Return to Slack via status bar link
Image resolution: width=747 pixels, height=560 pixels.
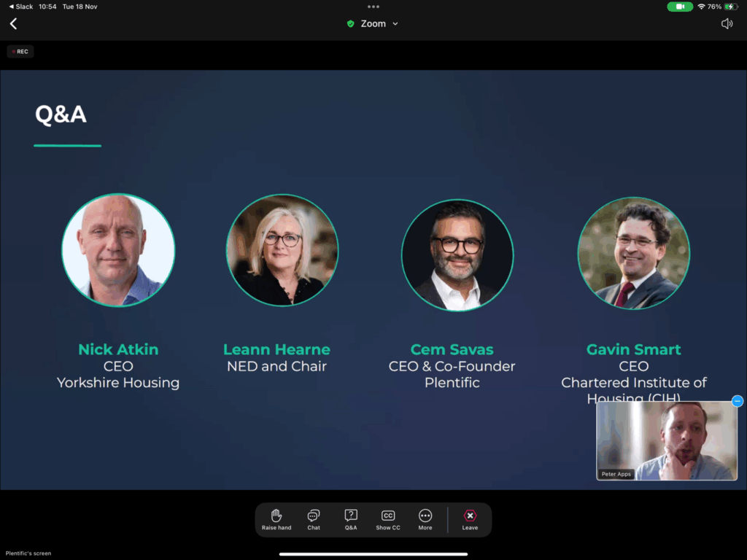tap(20, 7)
